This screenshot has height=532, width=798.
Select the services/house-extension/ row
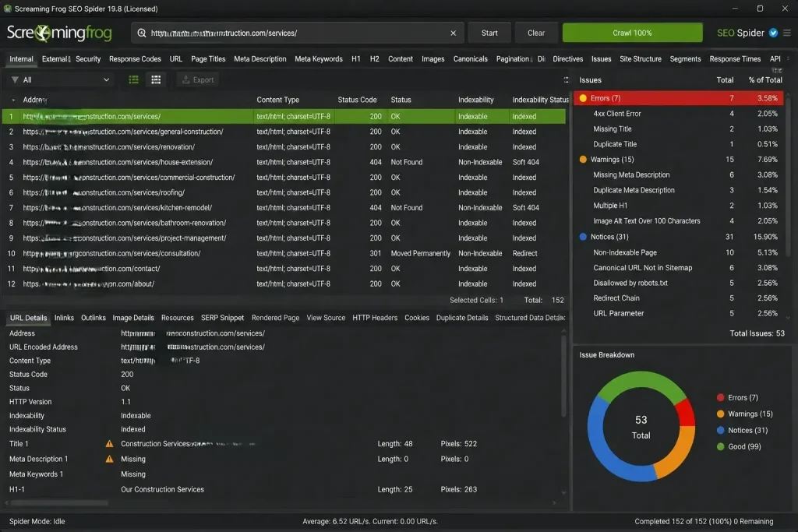284,162
